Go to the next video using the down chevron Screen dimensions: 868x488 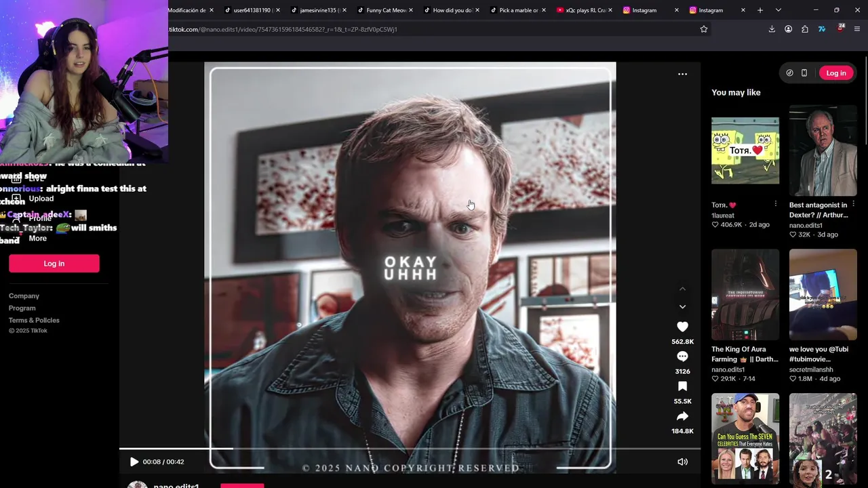point(682,307)
